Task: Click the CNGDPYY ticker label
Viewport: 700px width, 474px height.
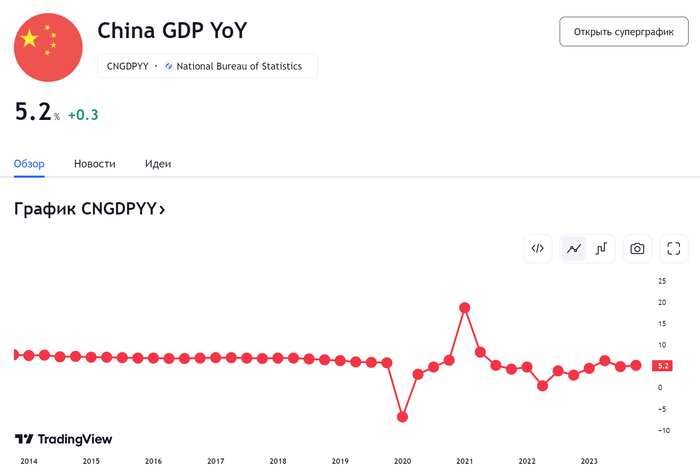Action: click(128, 67)
